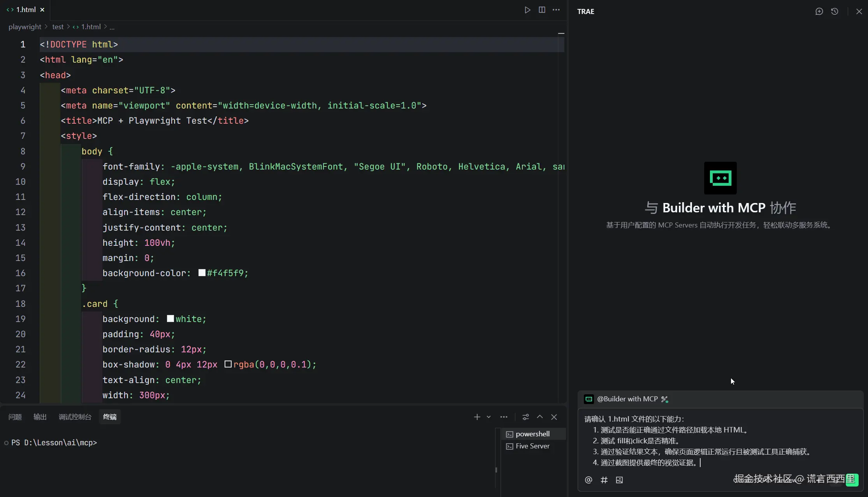Screen dimensions: 868x497
Task: Click the # context icon in chat
Action: point(604,480)
